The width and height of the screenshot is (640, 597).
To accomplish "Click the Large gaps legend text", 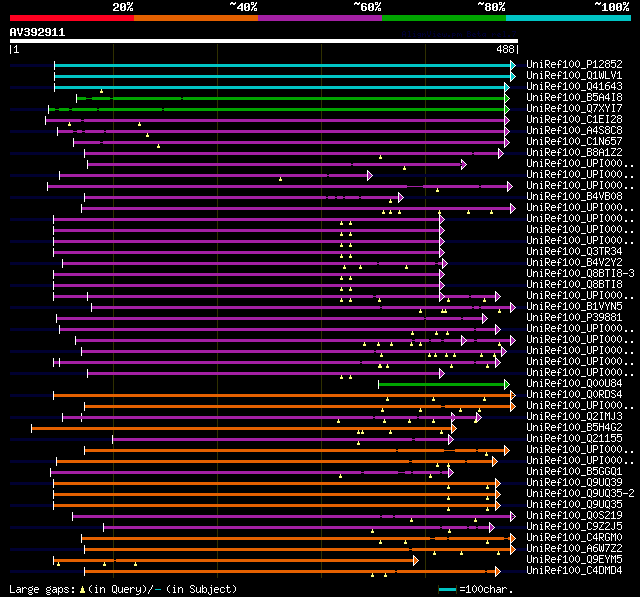I will point(123,590).
